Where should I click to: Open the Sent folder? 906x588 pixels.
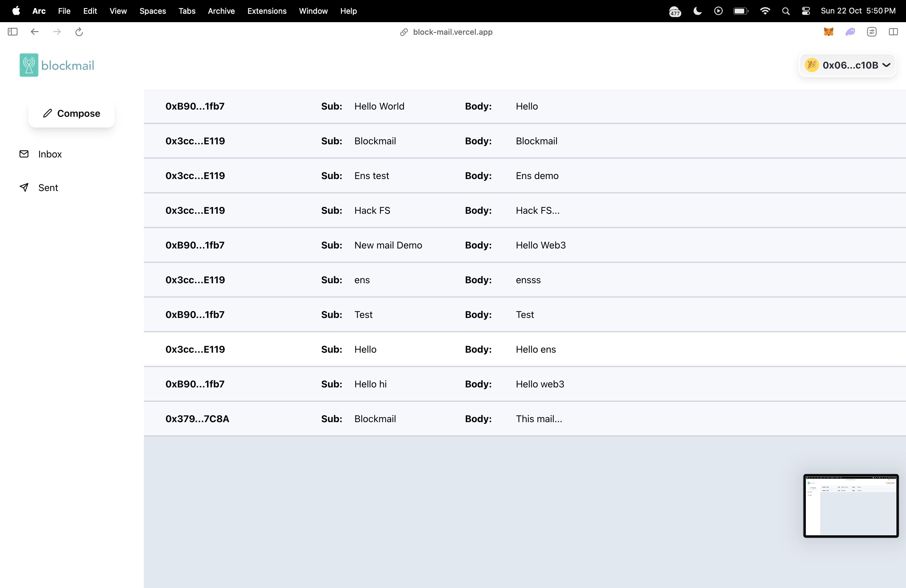pos(48,187)
